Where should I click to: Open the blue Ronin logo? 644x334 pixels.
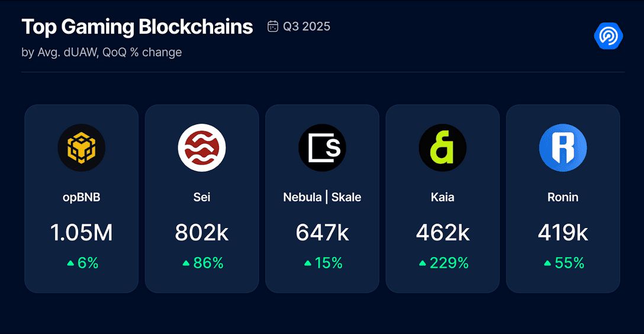pyautogui.click(x=563, y=148)
